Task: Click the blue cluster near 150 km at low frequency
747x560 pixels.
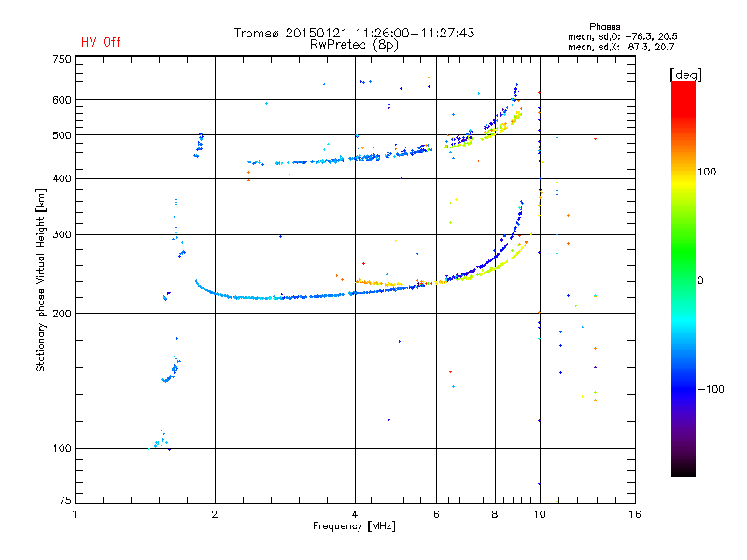Action: click(171, 371)
